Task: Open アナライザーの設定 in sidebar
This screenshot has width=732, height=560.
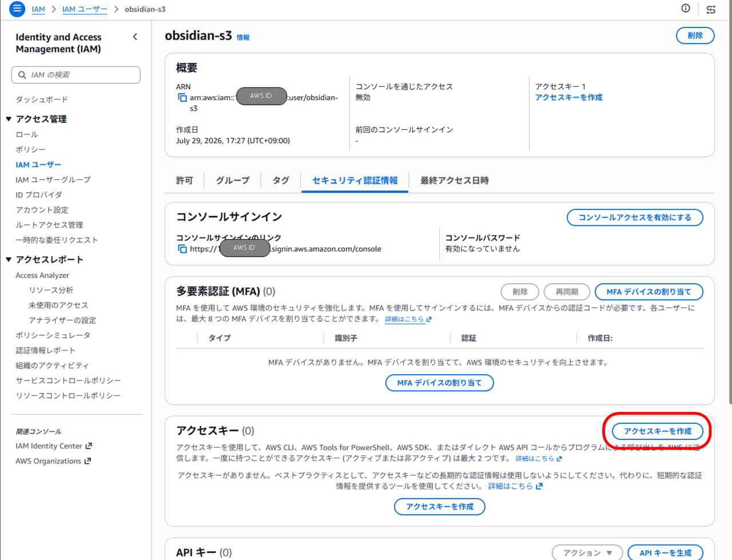Action: 62,320
